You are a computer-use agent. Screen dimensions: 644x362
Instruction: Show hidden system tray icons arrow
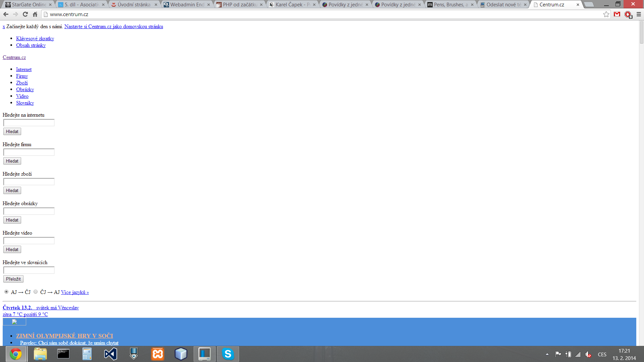click(547, 354)
